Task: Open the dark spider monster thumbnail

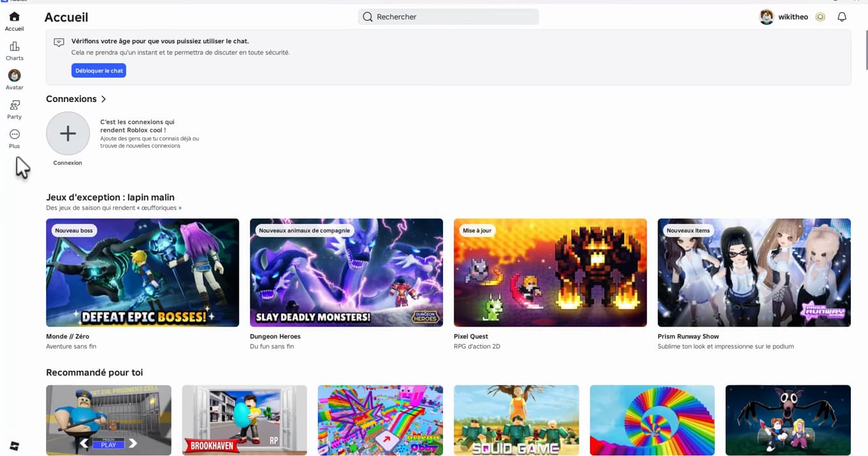Action: [788, 420]
